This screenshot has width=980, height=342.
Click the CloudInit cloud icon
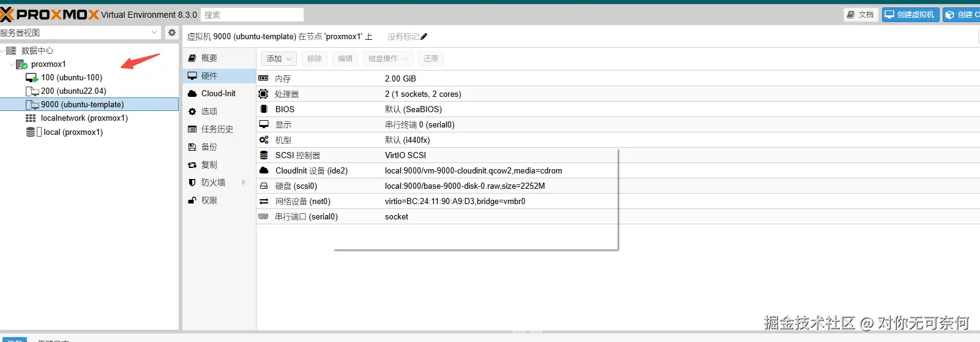(x=264, y=170)
